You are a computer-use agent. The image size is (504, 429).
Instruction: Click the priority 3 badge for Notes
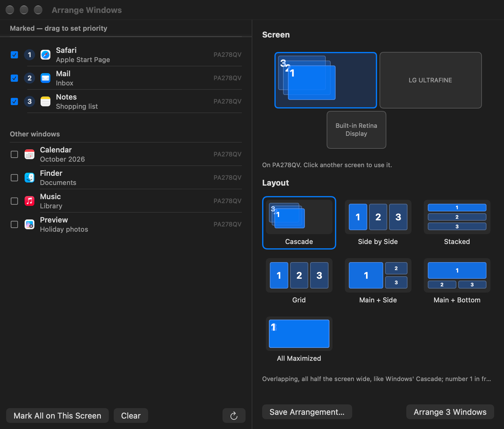[x=30, y=101]
